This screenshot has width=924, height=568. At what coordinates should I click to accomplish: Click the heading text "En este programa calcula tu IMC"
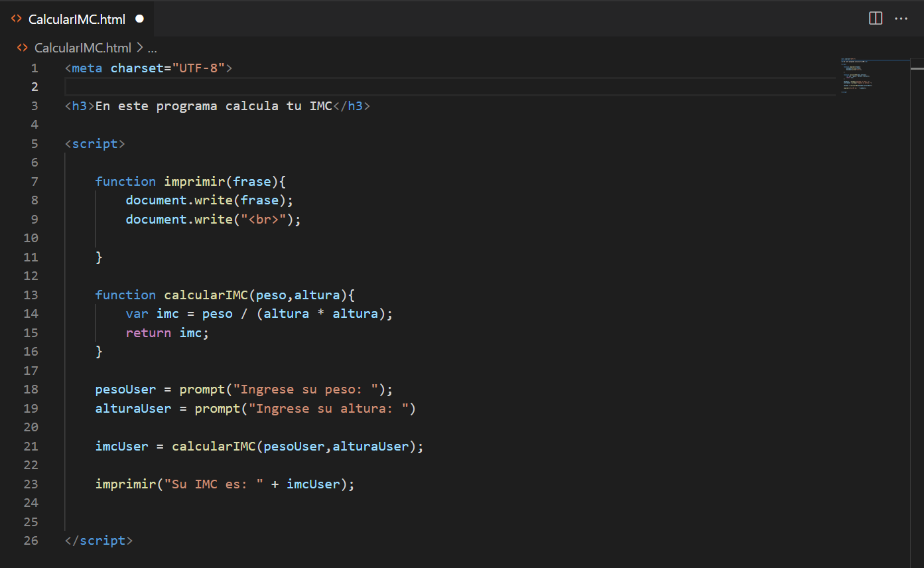pos(214,106)
